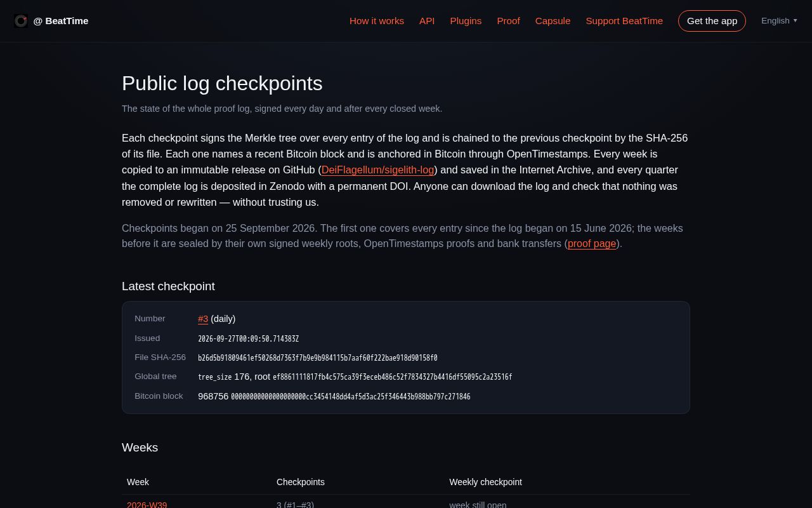
Task: Click the Get the app button
Action: click(712, 21)
